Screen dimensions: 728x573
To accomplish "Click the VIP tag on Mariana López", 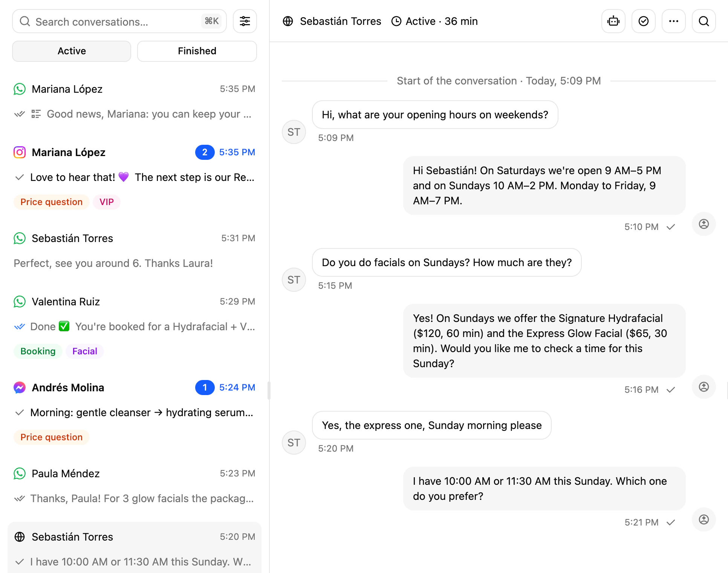I will click(x=107, y=202).
